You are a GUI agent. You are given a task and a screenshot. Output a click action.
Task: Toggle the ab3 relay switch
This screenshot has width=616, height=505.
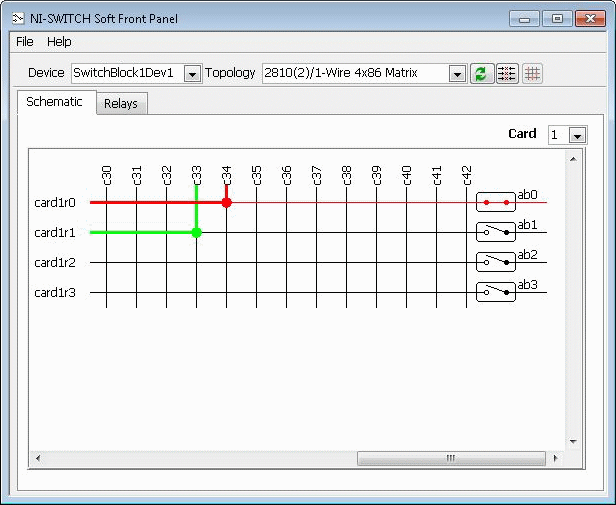496,292
